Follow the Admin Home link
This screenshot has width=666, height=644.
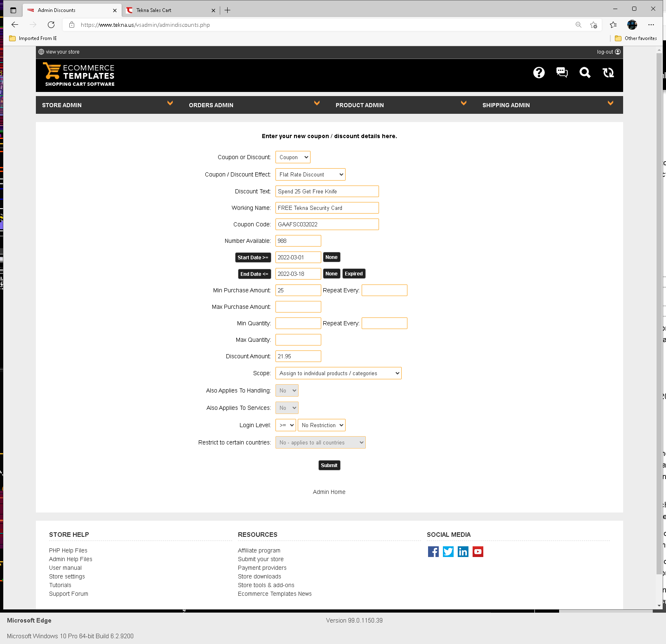click(x=329, y=492)
